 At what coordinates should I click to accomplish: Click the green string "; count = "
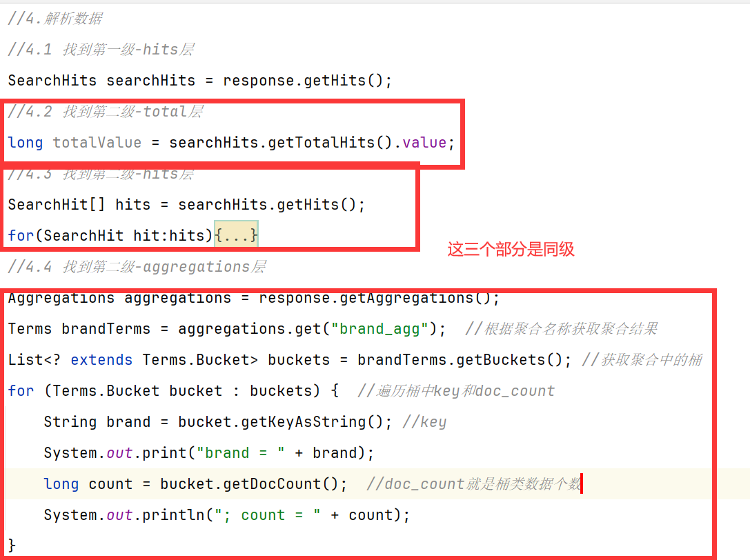[x=268, y=515]
